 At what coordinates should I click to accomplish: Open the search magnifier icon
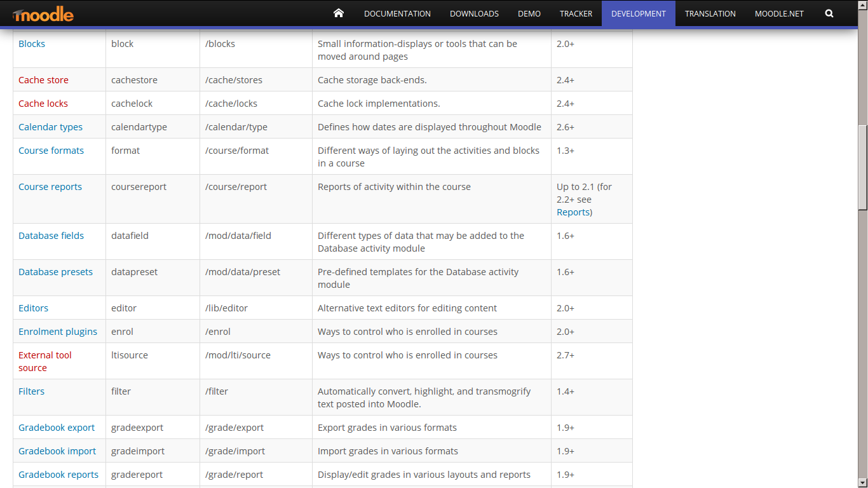(829, 13)
